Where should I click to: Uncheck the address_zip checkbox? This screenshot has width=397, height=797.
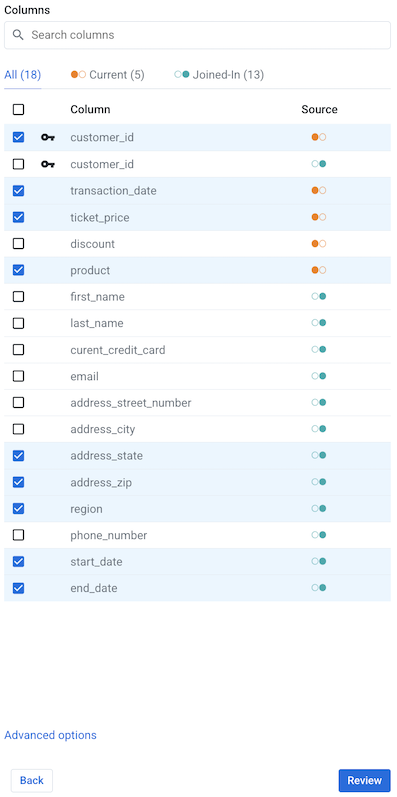pos(18,482)
